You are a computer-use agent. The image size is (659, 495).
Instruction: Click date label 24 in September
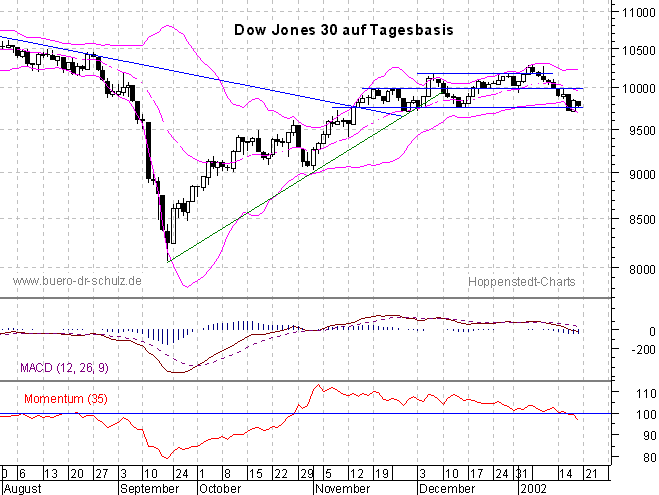[x=182, y=474]
